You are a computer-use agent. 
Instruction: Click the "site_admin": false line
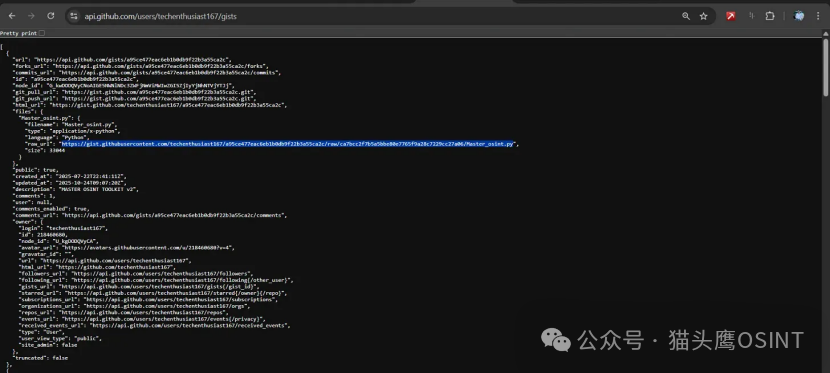[x=48, y=345]
